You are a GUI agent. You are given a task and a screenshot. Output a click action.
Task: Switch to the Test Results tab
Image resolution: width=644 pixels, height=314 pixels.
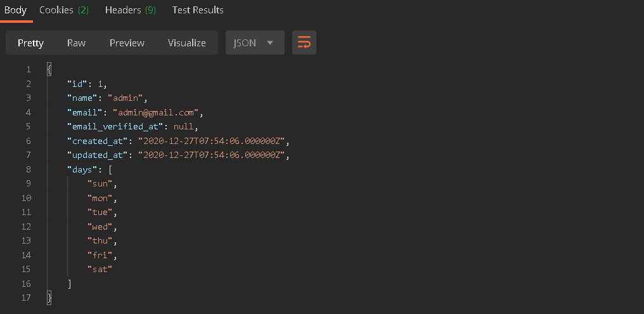point(198,10)
